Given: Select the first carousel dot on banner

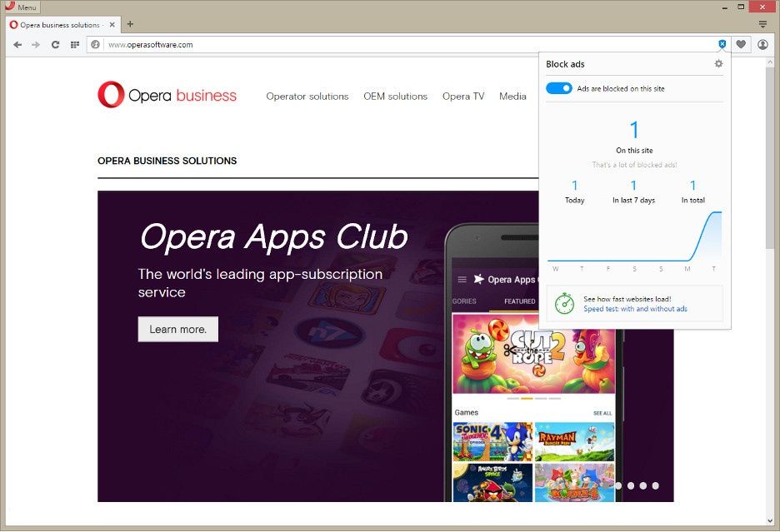Looking at the screenshot, I should pos(618,485).
